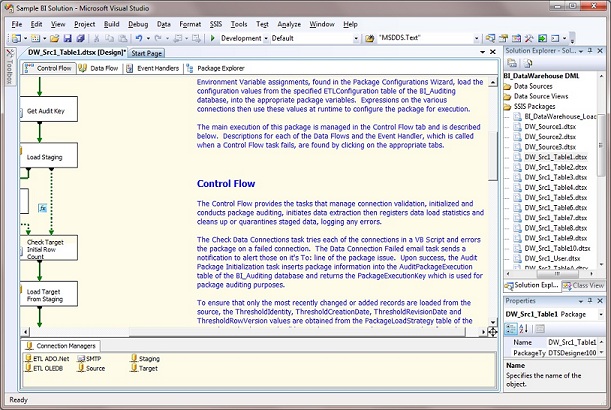The image size is (611, 410).
Task: Open the Undo history dropdown arrow
Action: [x=148, y=38]
